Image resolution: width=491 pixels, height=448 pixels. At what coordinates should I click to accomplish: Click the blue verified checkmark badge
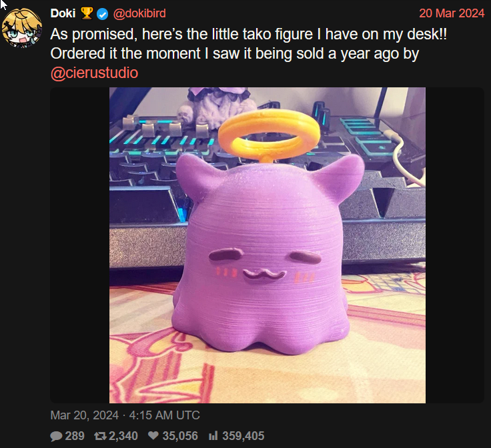coord(102,14)
